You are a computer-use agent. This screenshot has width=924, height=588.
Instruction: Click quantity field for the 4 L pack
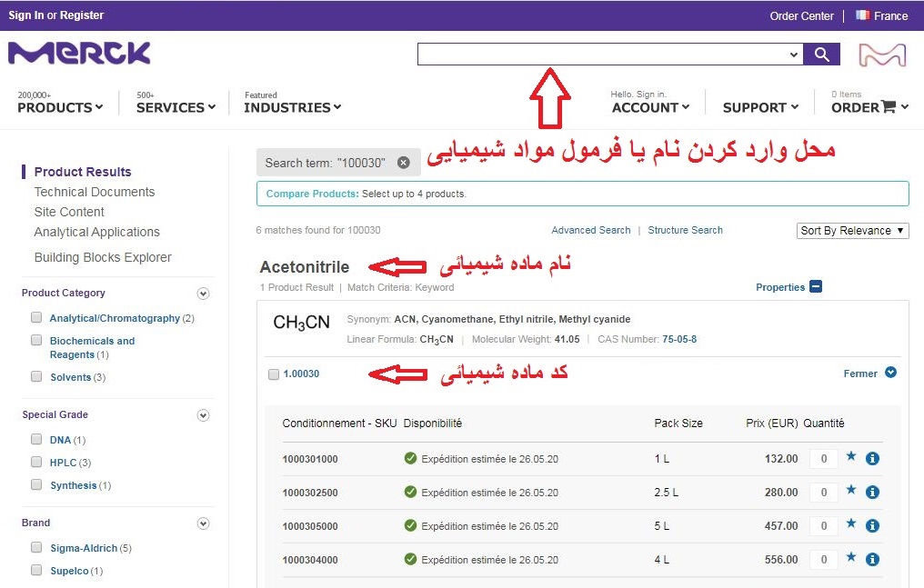pos(824,559)
